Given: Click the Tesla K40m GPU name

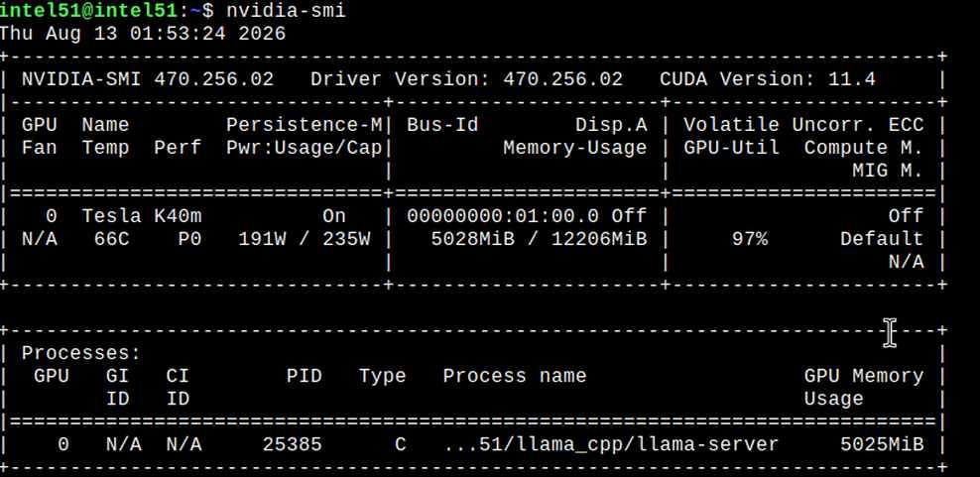Looking at the screenshot, I should click(142, 216).
